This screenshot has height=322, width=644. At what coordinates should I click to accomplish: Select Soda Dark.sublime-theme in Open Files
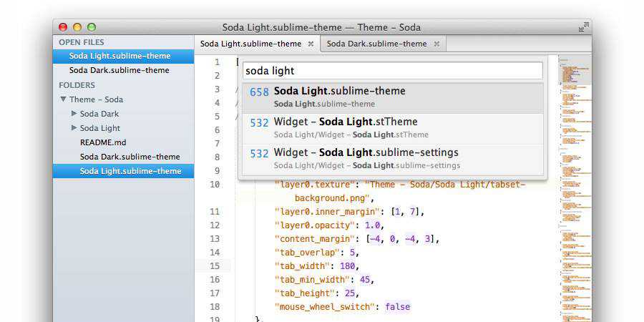119,70
